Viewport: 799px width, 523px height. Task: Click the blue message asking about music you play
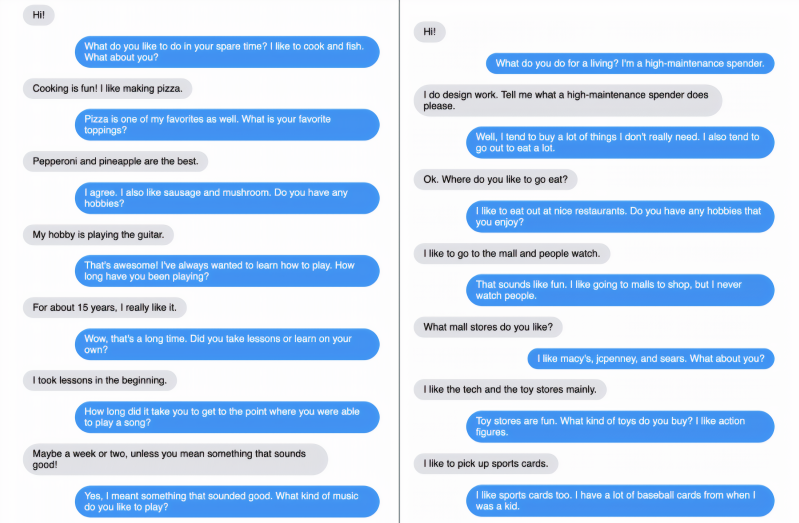228,501
